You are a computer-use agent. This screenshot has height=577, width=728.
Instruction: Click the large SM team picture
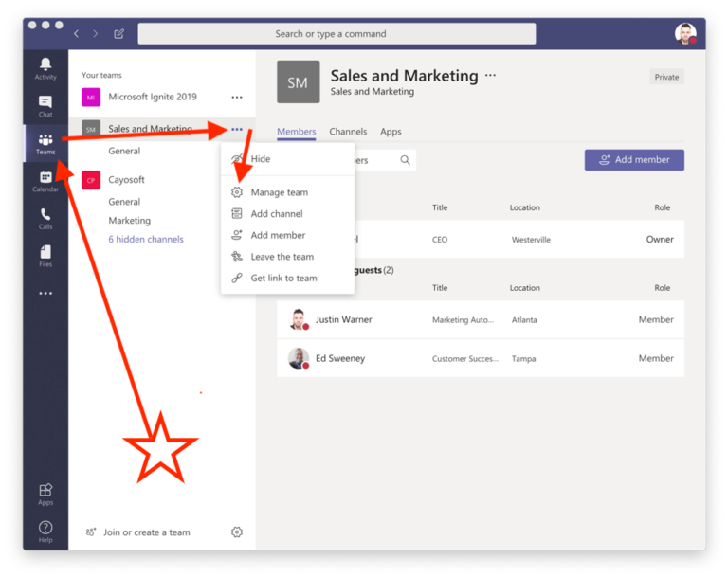(x=298, y=81)
